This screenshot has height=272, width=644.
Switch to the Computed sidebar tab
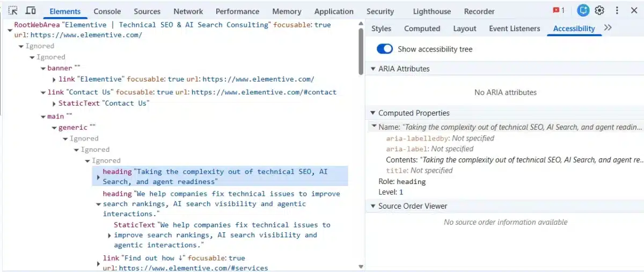(x=422, y=28)
